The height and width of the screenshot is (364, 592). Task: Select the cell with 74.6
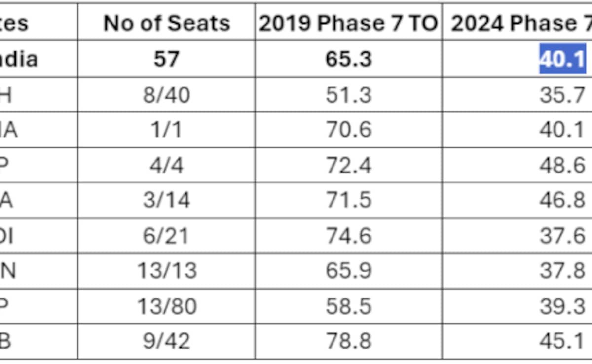tap(349, 235)
